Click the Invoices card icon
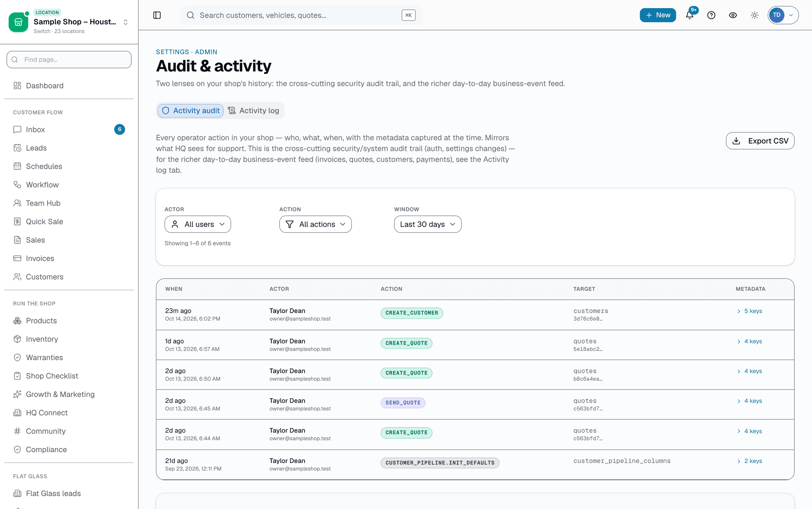 tap(17, 258)
